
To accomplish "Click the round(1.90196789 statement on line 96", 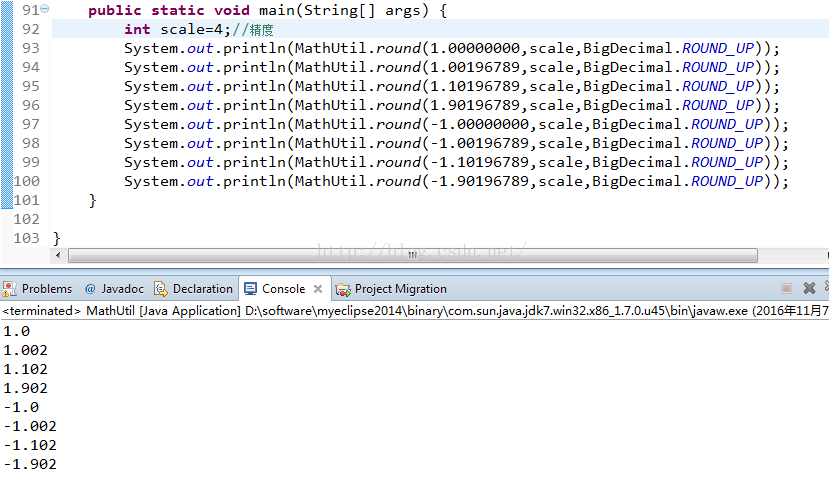I will click(x=452, y=105).
